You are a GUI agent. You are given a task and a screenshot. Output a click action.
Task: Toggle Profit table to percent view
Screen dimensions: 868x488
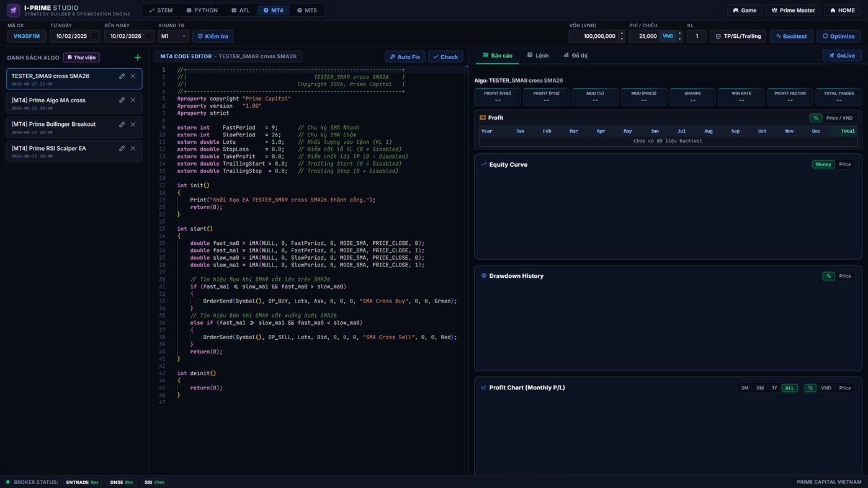point(816,118)
